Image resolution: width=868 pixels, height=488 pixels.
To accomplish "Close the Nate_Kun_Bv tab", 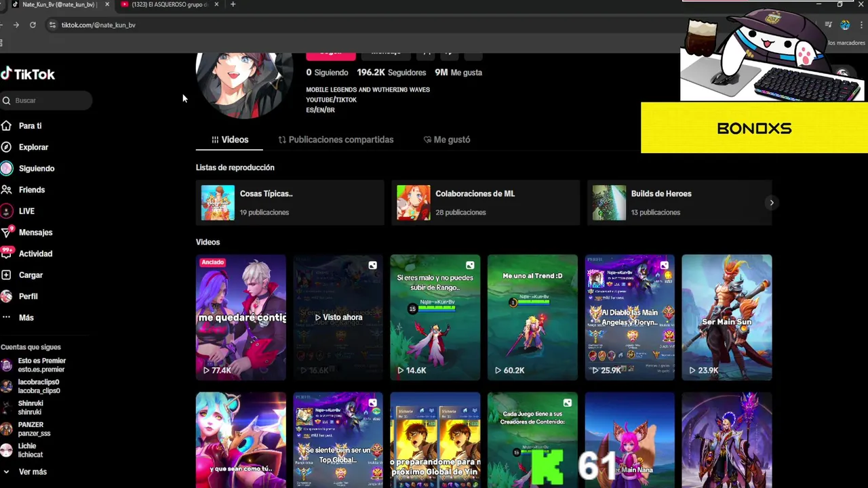I will 106,5.
